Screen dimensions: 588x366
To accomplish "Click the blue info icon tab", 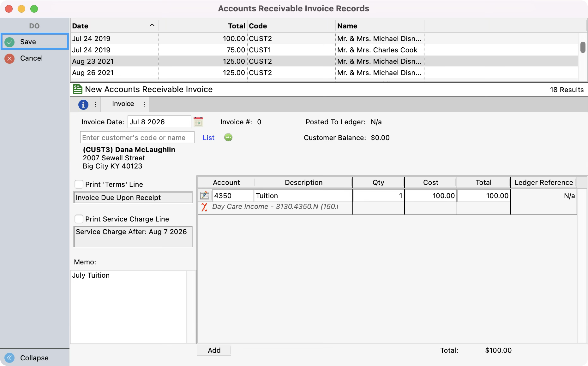I will coord(83,104).
